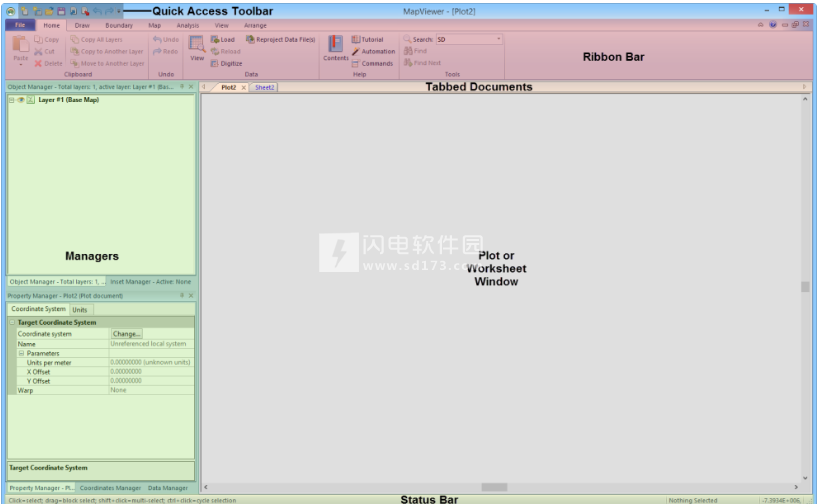Click the Load data command
Viewport: 818px width, 504px height.
pyautogui.click(x=223, y=40)
